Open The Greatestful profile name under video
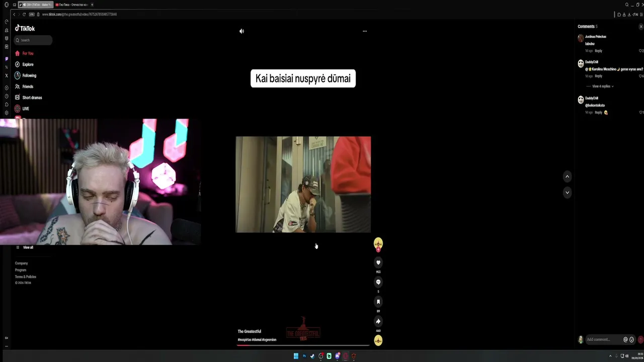 [x=249, y=332]
